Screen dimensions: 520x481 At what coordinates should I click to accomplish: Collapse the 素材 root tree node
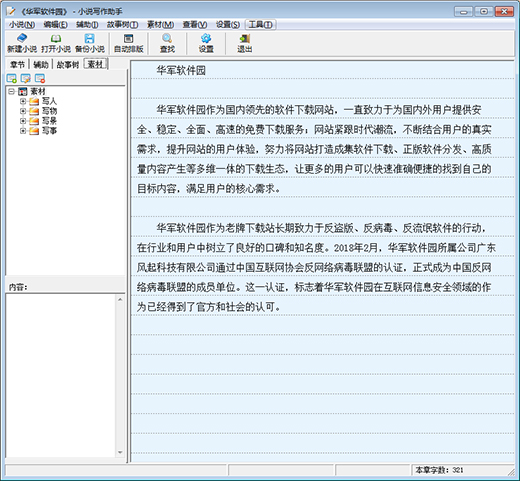click(x=12, y=91)
